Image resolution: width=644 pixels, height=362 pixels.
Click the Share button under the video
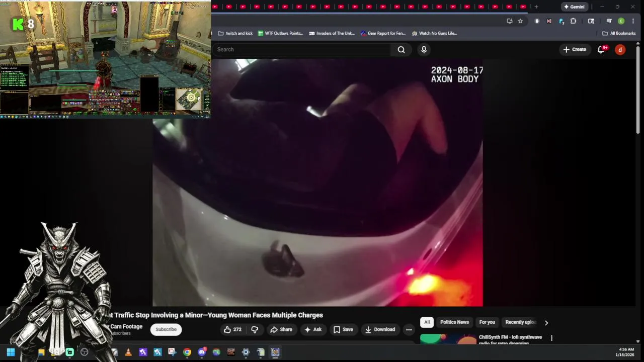click(x=281, y=329)
